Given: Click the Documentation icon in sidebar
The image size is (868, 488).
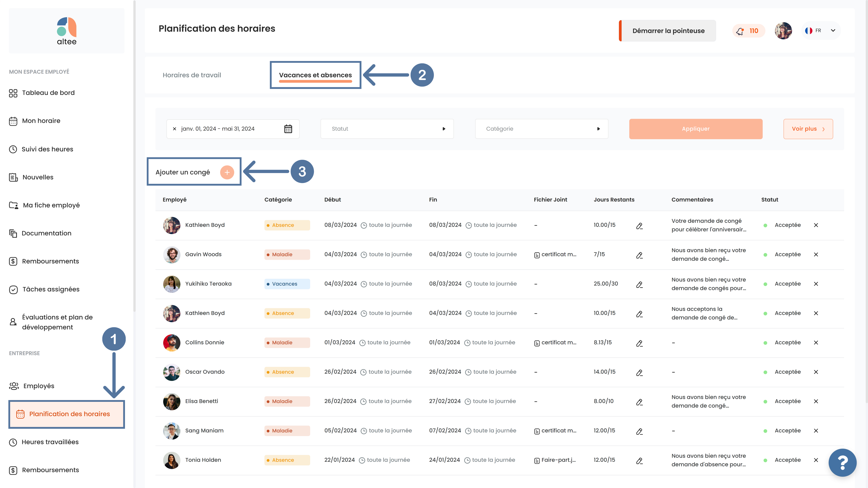Looking at the screenshot, I should coord(13,233).
